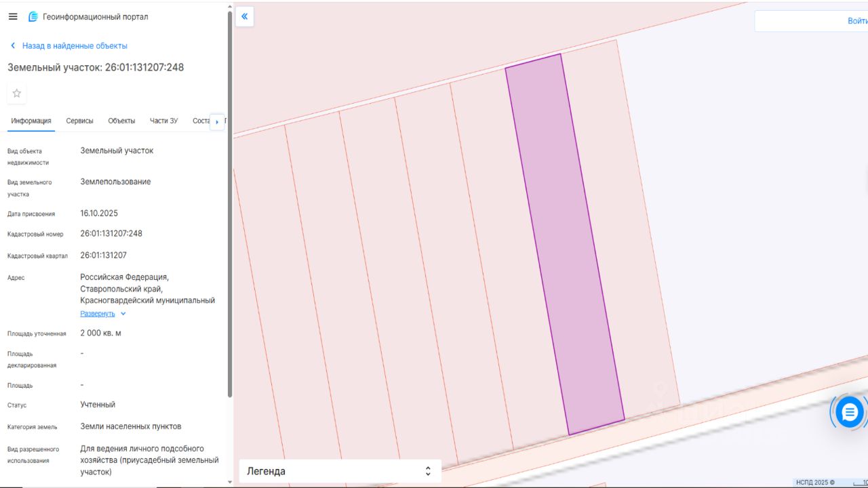
Task: Select the Информация tab
Action: pos(31,121)
